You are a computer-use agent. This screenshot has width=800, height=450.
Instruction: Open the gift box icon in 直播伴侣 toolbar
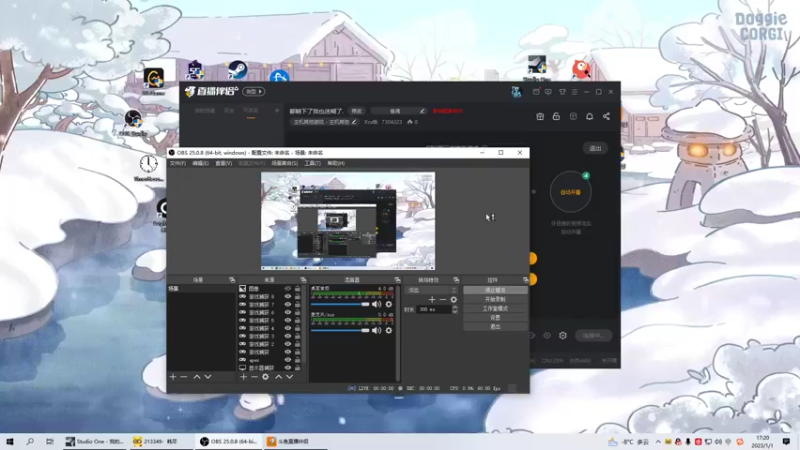coord(540,116)
